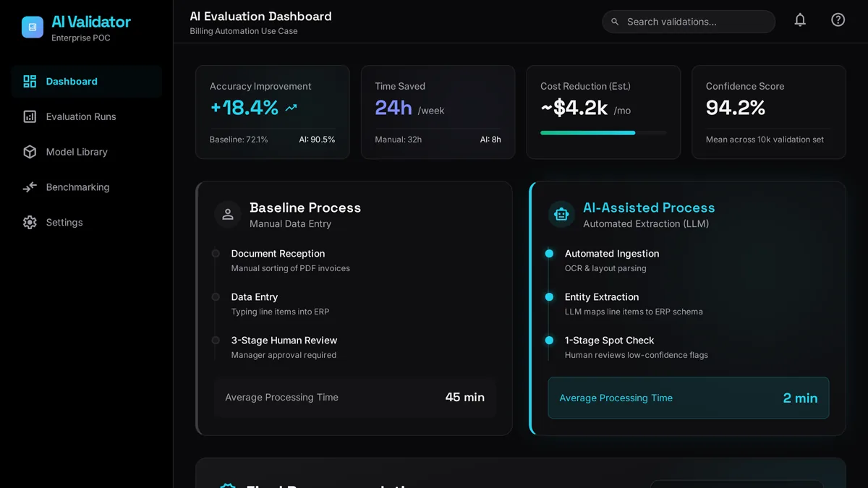The width and height of the screenshot is (868, 488).
Task: Select the Confidence Score card
Action: 769,112
